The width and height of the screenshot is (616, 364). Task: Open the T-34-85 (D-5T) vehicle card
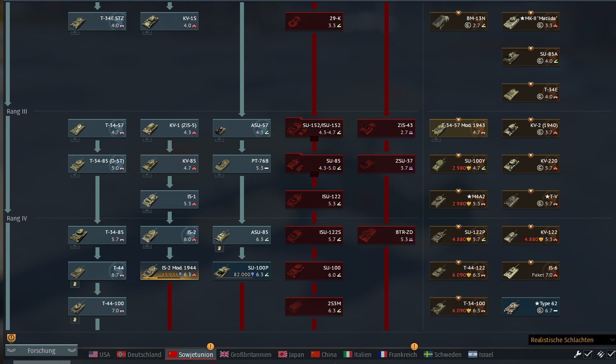[x=97, y=164]
